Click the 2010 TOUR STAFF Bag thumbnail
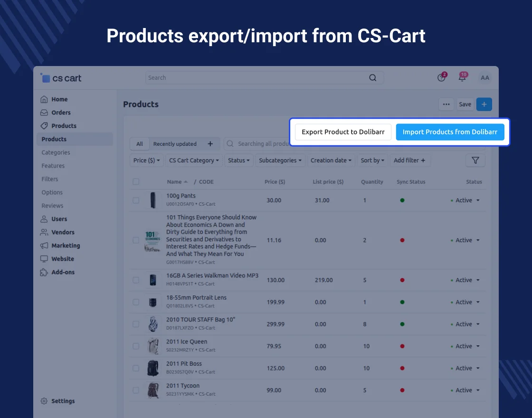 click(152, 324)
